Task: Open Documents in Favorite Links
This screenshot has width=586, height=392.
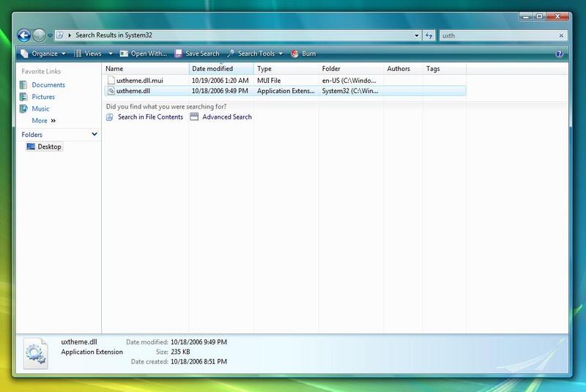Action: pyautogui.click(x=48, y=85)
